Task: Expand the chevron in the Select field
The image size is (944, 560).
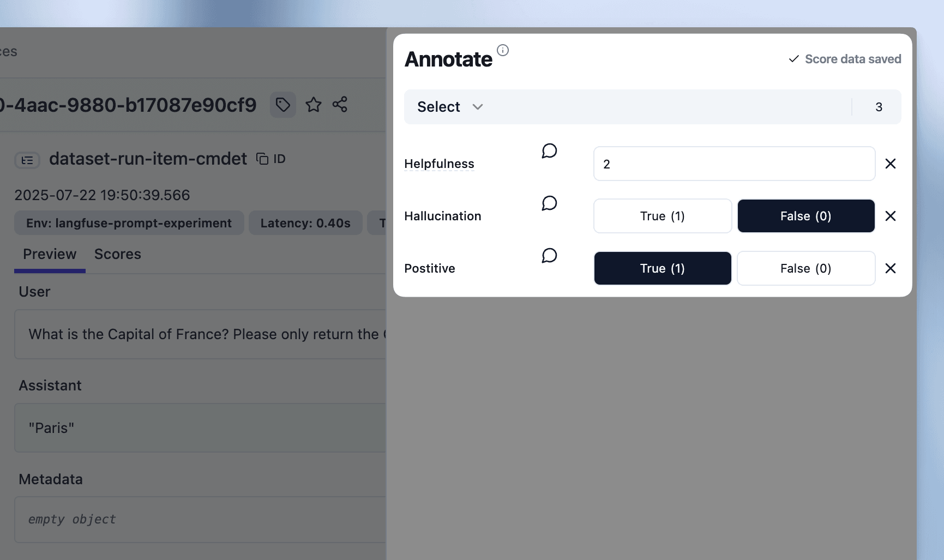Action: [x=478, y=107]
